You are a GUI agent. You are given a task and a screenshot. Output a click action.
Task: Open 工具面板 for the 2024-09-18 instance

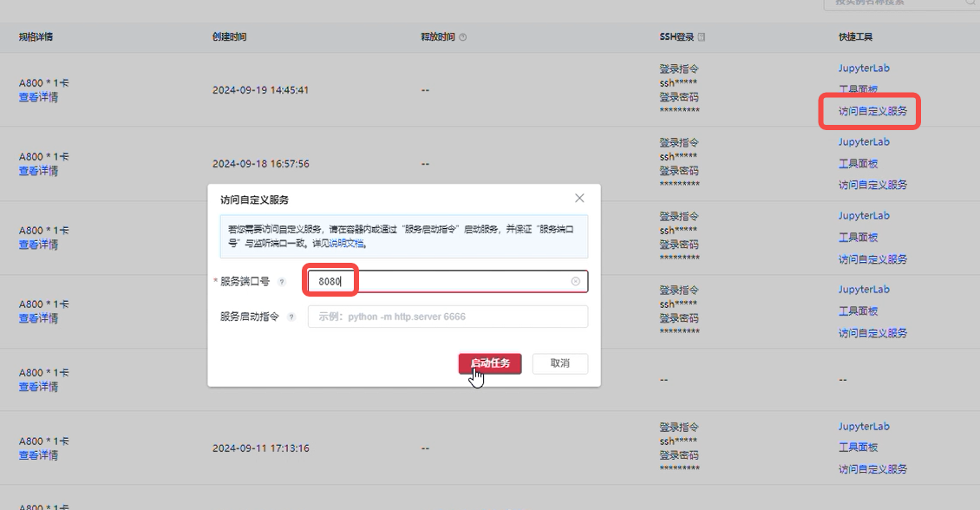858,164
